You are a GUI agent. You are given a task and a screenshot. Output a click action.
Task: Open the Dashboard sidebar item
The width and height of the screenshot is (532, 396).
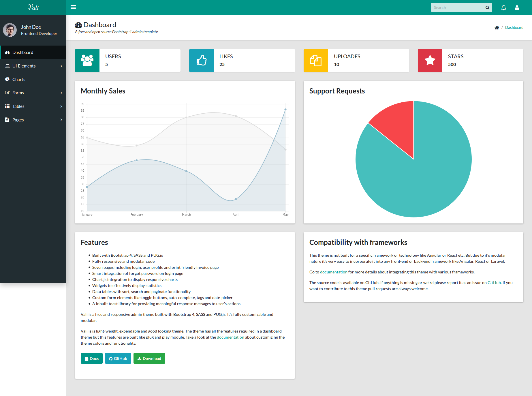pyautogui.click(x=22, y=52)
